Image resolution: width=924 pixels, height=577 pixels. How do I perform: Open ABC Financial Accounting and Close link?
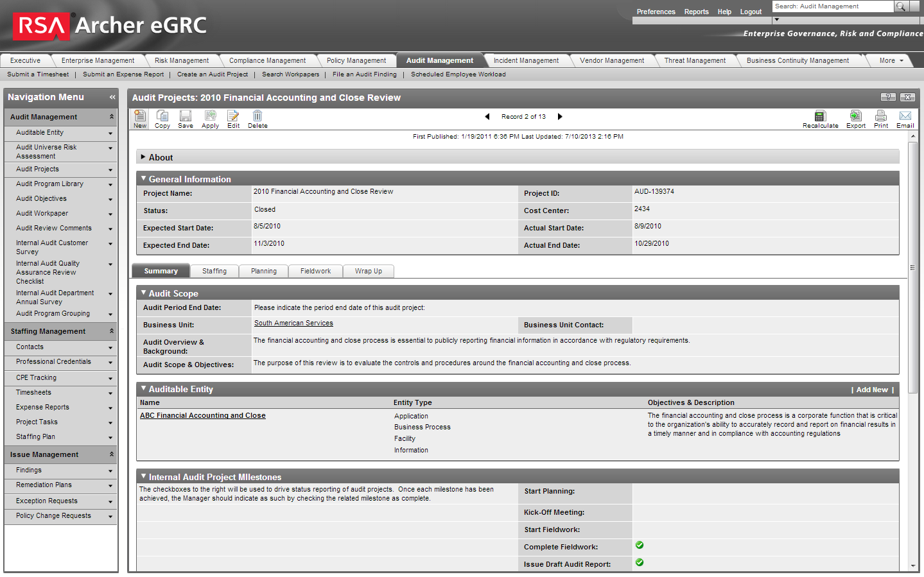coord(203,415)
